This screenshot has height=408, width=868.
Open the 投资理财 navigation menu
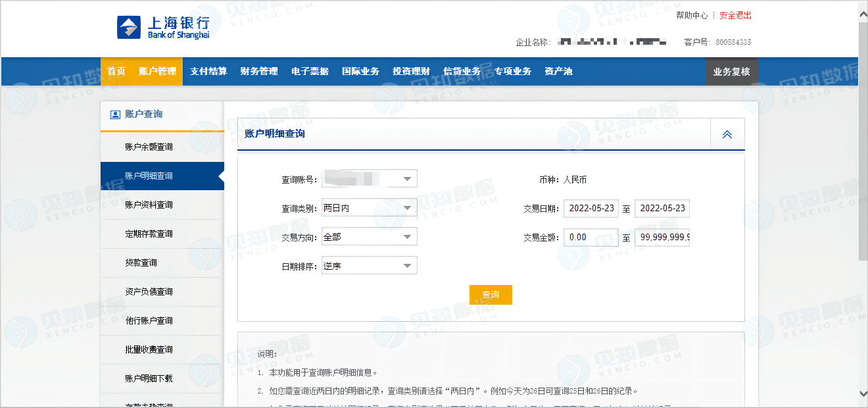coord(410,71)
